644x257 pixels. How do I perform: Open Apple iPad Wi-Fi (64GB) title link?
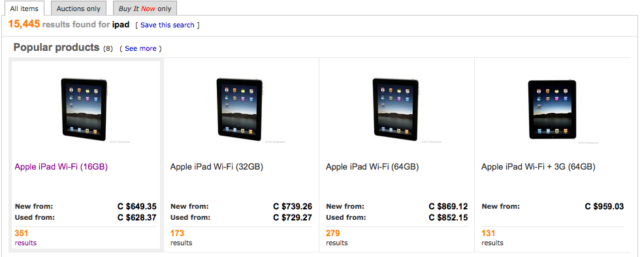372,167
